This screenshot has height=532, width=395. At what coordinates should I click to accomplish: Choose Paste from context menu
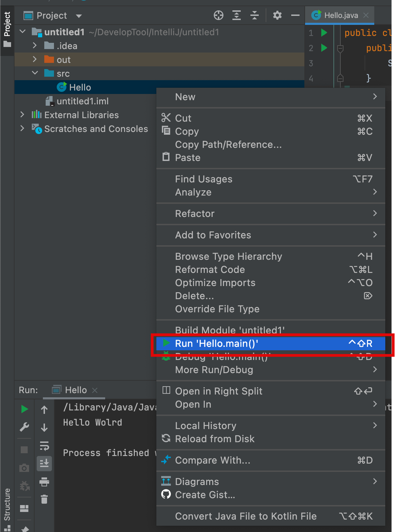click(x=271, y=158)
